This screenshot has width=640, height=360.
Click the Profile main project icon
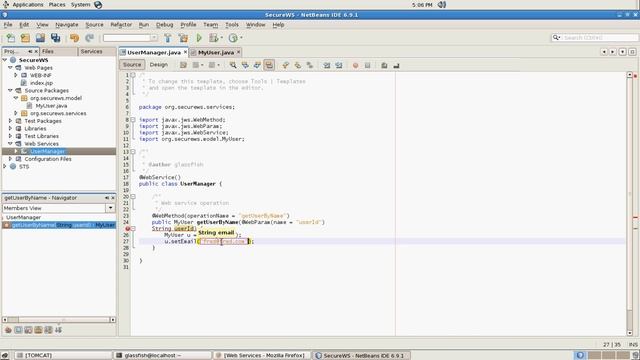coord(233,38)
